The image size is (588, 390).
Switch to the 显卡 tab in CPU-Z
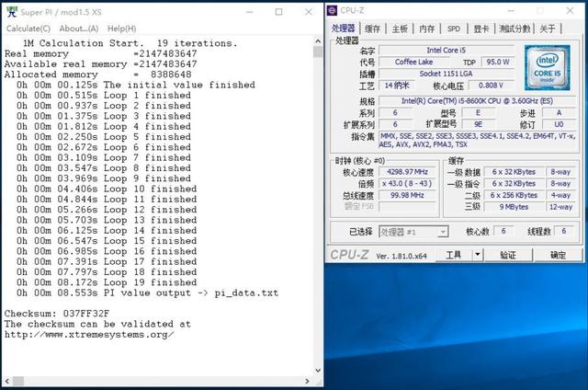click(481, 29)
